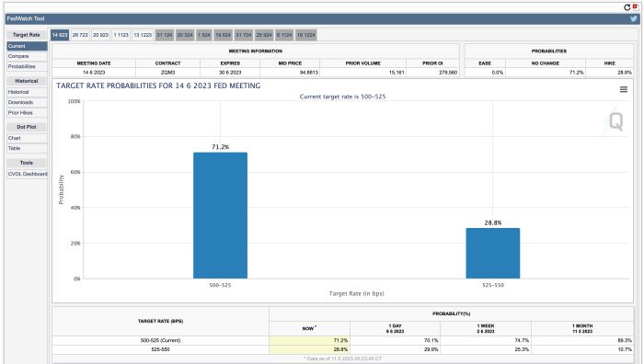Click the ZQM3 contract cell
Image resolution: width=644 pixels, height=364 pixels.
click(167, 73)
